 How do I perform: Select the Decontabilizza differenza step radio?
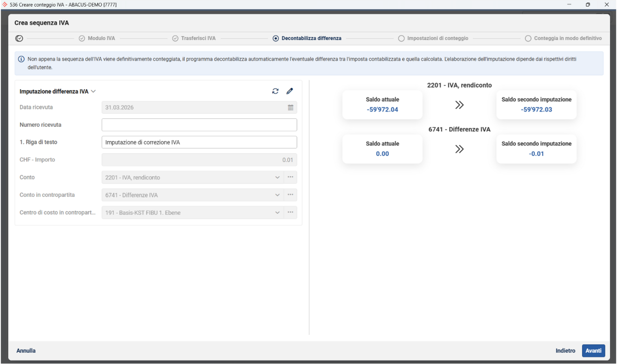point(276,39)
